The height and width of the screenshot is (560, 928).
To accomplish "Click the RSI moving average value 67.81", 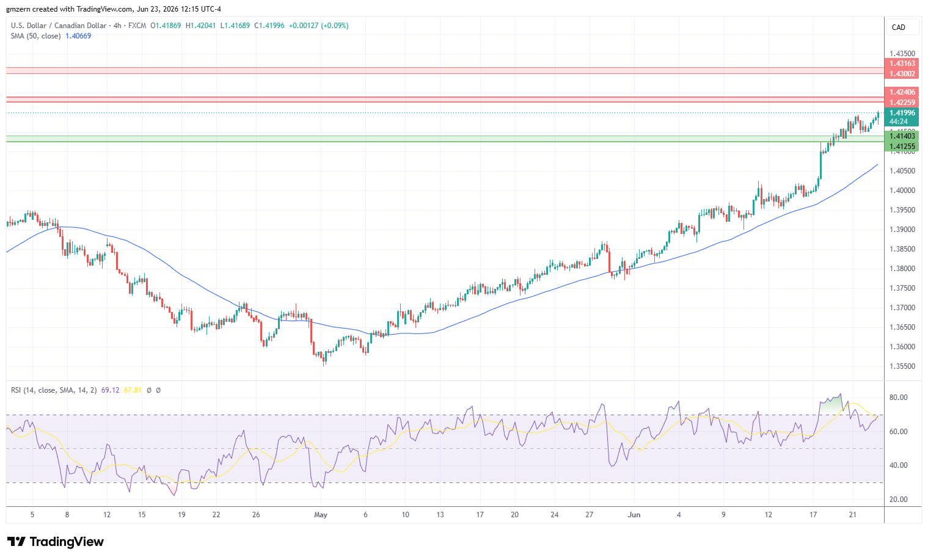I will 133,390.
